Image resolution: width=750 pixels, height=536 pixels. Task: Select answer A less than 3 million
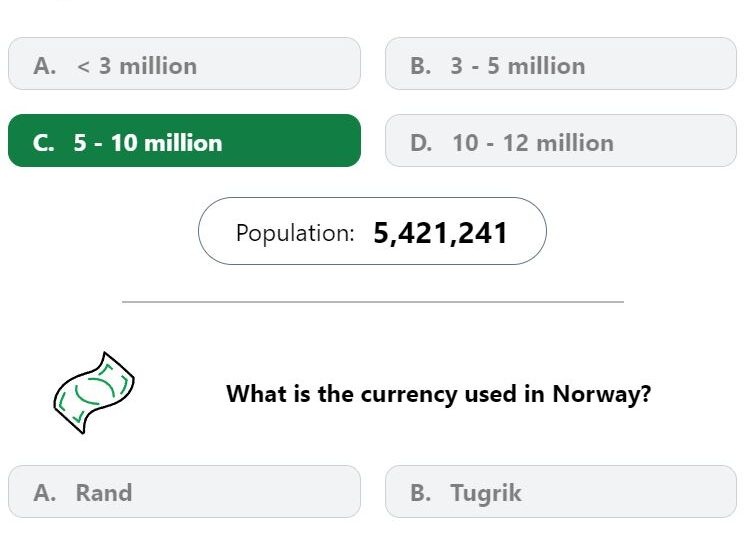tap(184, 64)
